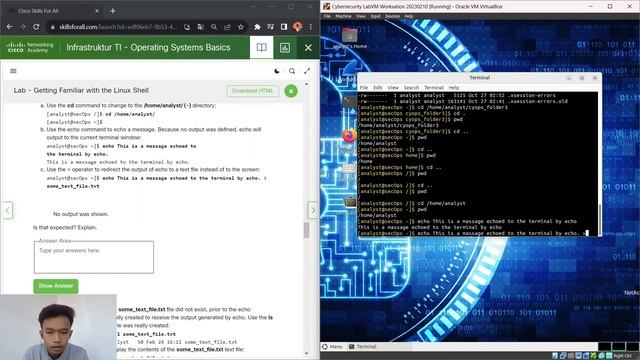Click the skillsforall.com address bar
Screen dimensions: 640x360
tap(118, 27)
